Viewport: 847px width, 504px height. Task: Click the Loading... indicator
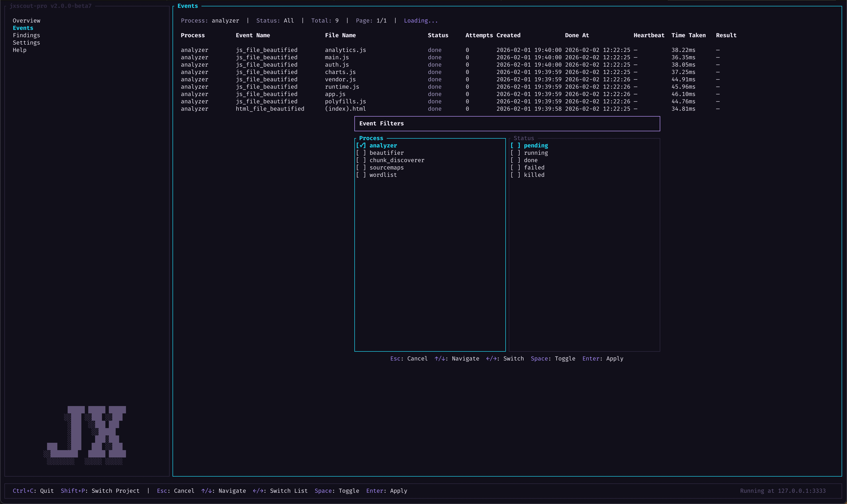coord(421,21)
